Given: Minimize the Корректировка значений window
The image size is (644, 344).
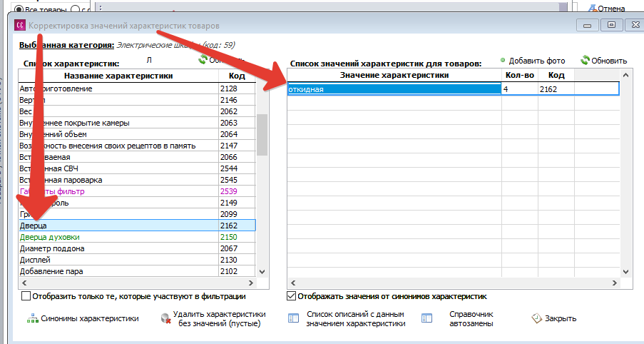Looking at the screenshot, I should (587, 25).
